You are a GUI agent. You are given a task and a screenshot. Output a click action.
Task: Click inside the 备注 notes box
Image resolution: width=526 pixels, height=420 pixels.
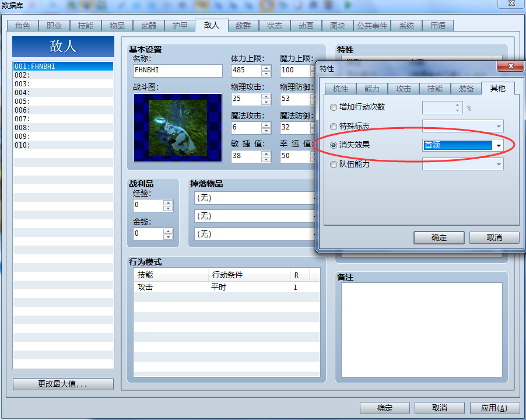[x=422, y=330]
